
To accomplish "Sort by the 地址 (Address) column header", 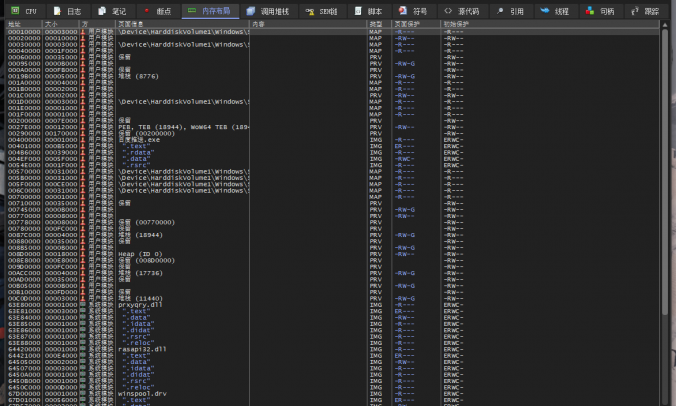I will (x=14, y=23).
